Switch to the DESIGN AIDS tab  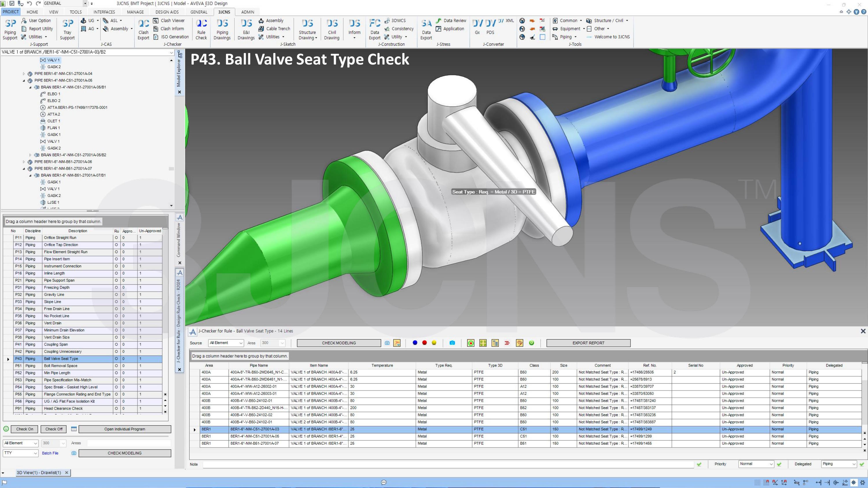point(167,12)
